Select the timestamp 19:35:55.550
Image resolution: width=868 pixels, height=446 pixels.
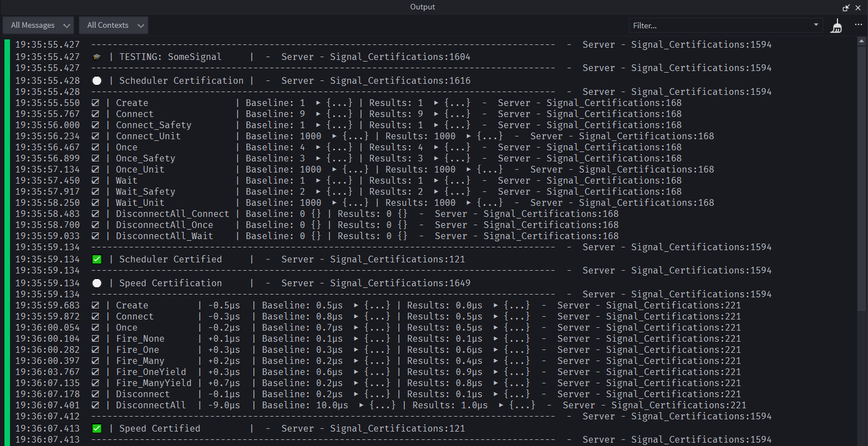click(x=48, y=103)
